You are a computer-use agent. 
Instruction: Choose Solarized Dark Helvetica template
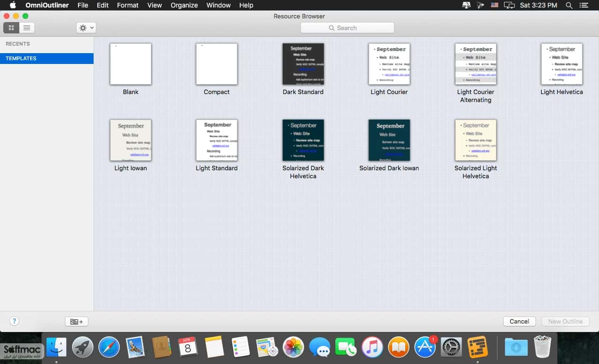pos(303,140)
